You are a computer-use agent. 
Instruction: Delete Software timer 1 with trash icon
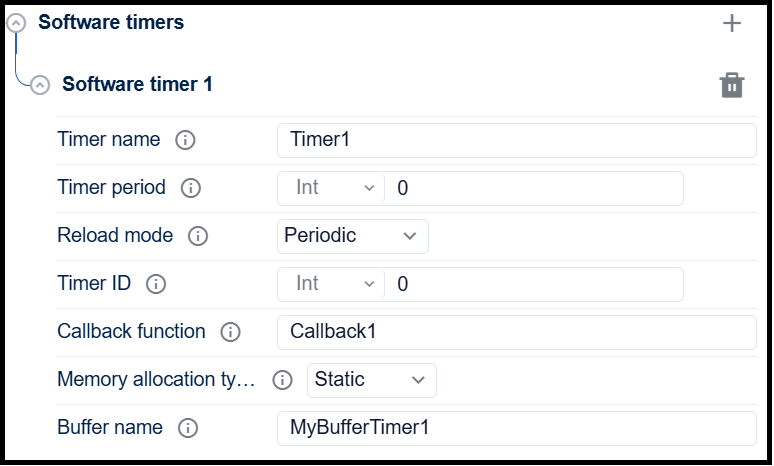(x=732, y=85)
